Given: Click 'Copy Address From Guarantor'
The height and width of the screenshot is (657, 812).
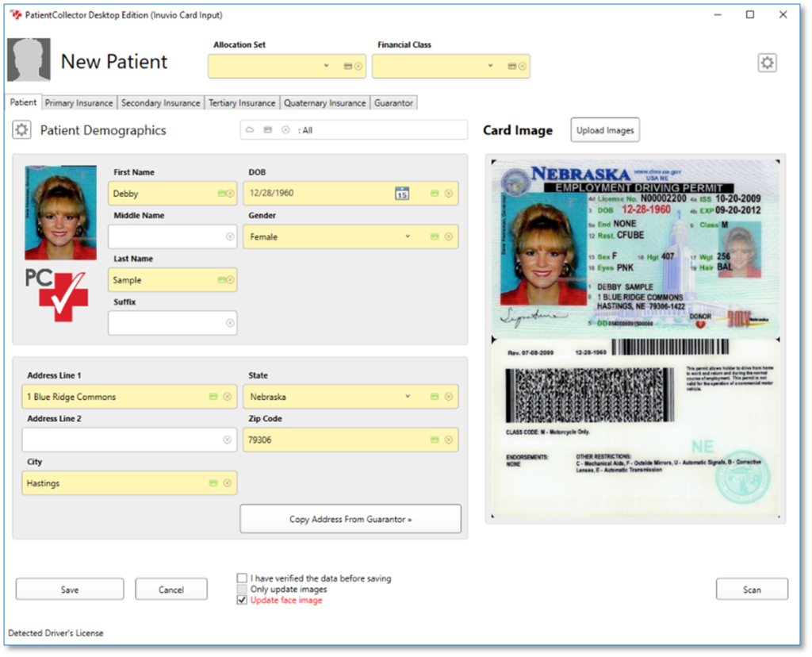Looking at the screenshot, I should pos(350,518).
